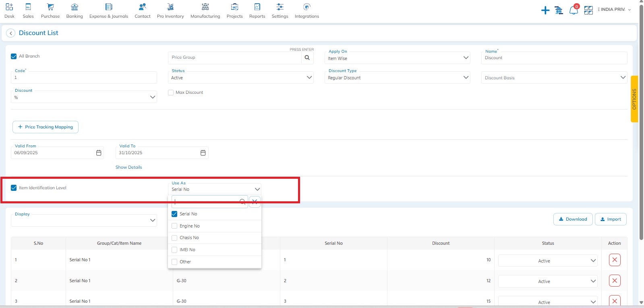Tick the IMEI No option
644x308 pixels.
tap(174, 250)
